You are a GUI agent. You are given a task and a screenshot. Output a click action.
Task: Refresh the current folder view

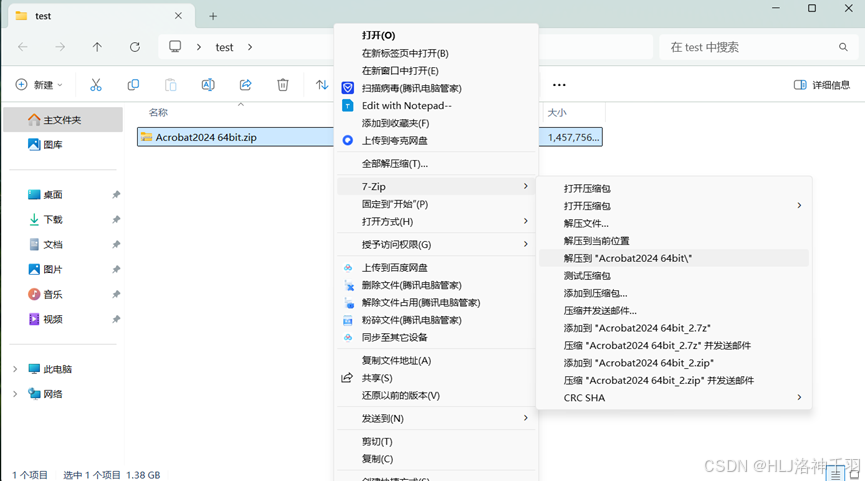[135, 47]
